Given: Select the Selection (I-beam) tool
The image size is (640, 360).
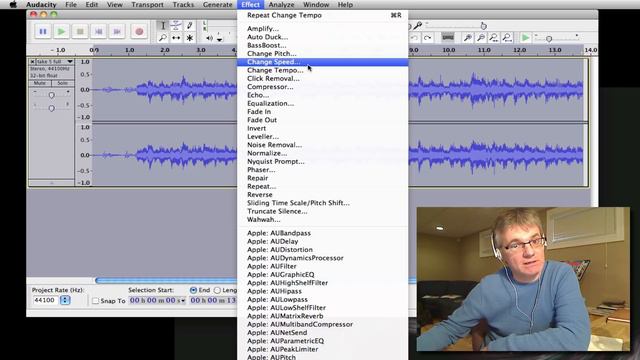Looking at the screenshot, I should (162, 25).
